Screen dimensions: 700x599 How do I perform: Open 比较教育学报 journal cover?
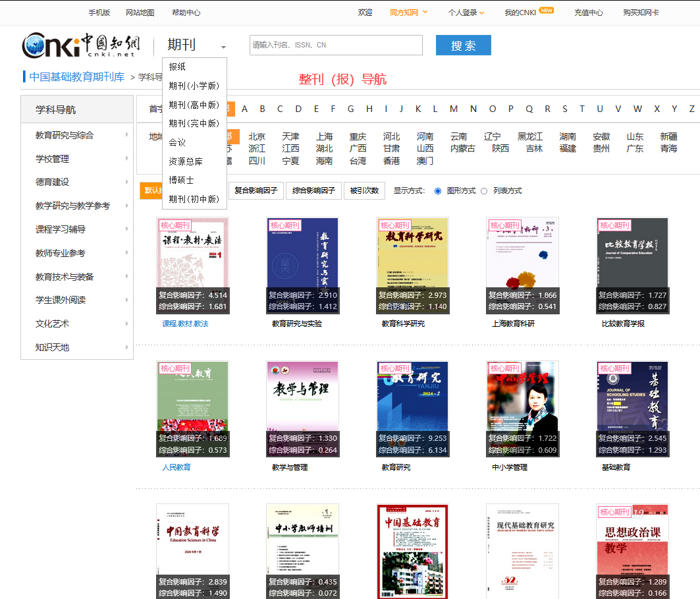633,266
